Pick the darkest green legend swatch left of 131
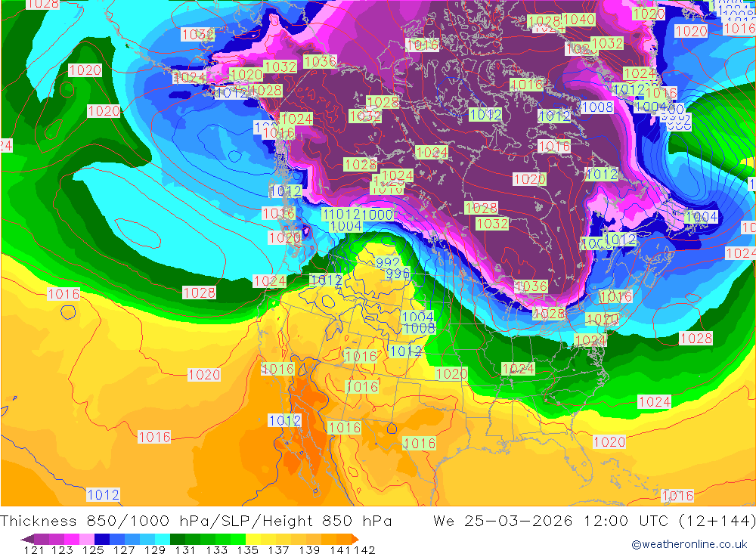The width and height of the screenshot is (756, 554). 177,539
